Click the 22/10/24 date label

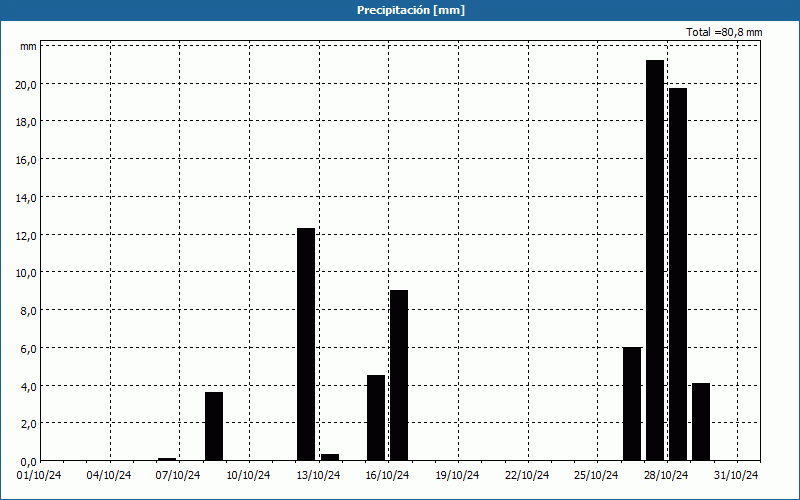click(x=527, y=475)
